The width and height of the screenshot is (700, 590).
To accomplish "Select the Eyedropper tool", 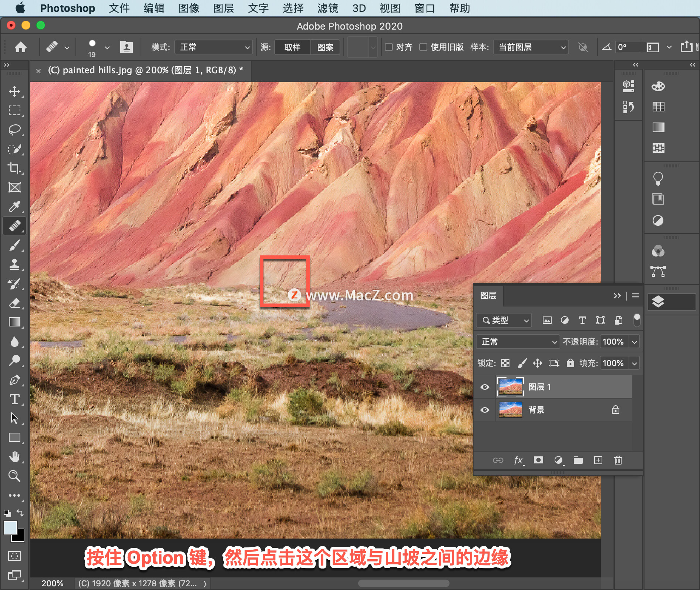I will pos(14,207).
